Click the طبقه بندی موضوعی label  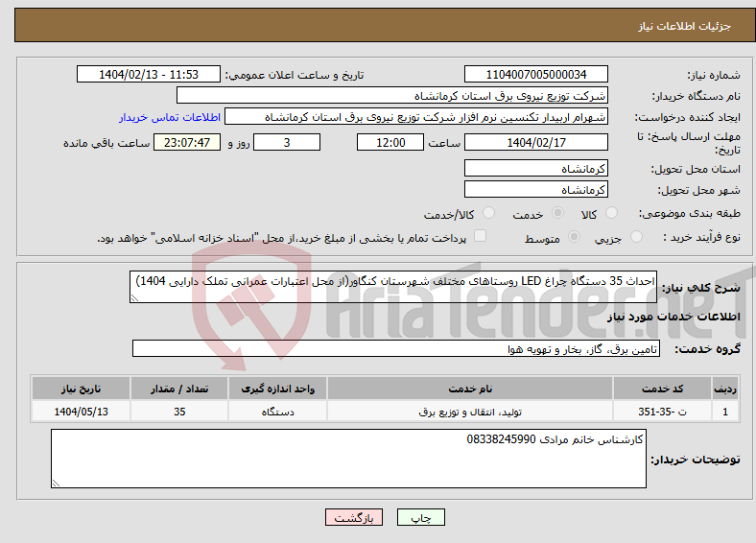click(x=690, y=213)
